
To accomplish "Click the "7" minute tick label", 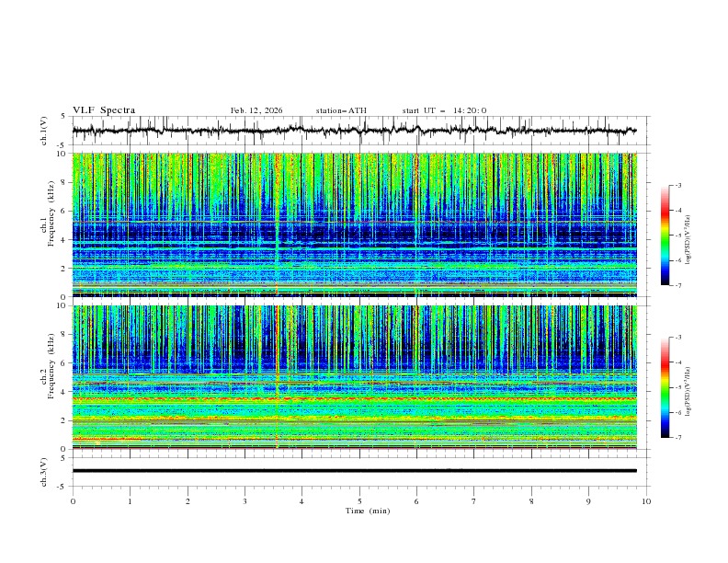I will [474, 501].
